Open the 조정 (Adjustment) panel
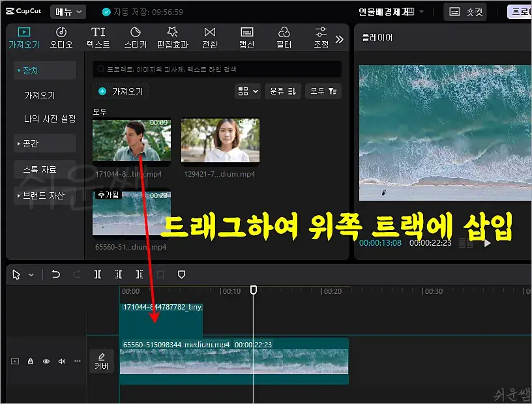The image size is (532, 404). 319,36
